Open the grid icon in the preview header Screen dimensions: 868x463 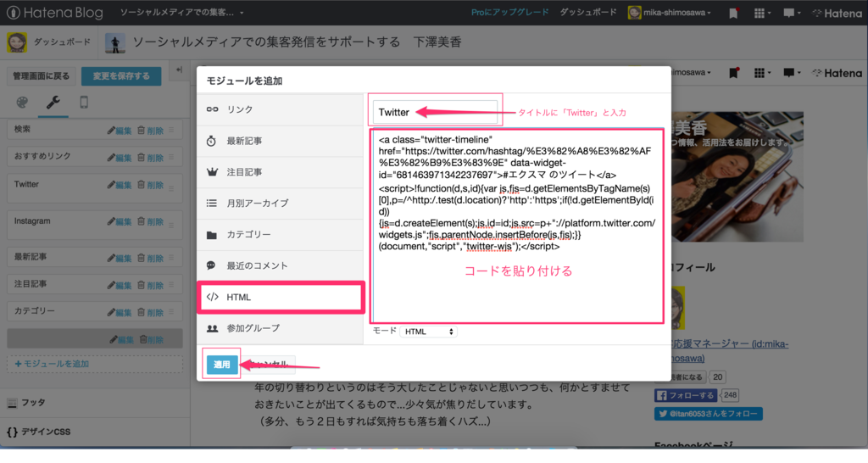(762, 73)
